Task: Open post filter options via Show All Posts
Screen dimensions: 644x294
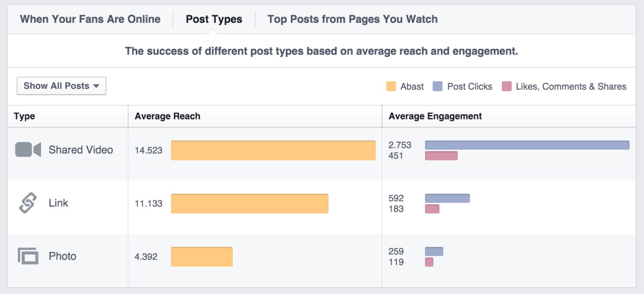Action: click(x=60, y=85)
